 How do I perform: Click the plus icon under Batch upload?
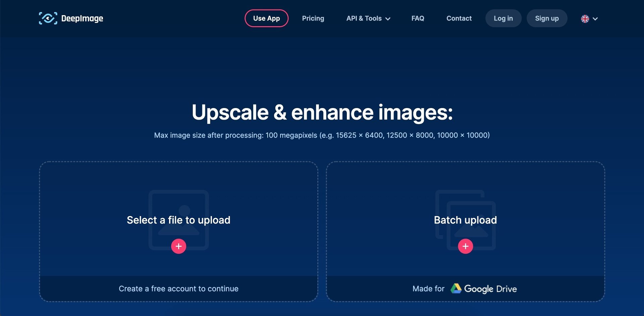(466, 246)
